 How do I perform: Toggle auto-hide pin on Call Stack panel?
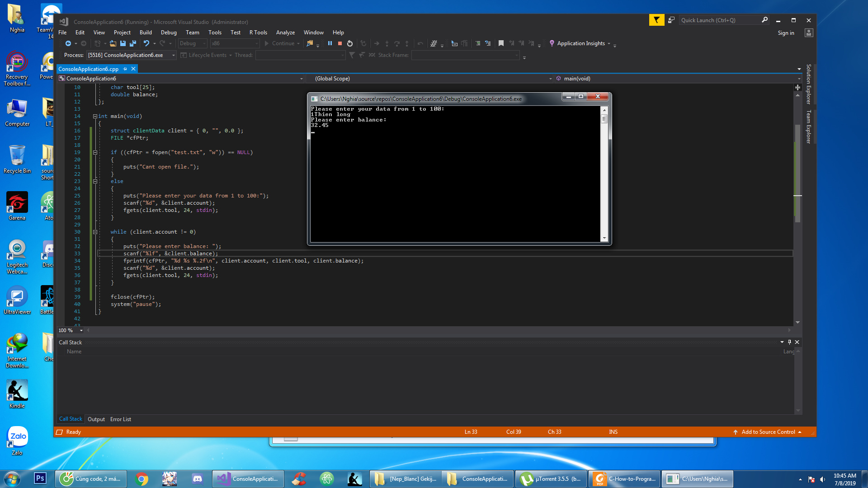pos(789,342)
